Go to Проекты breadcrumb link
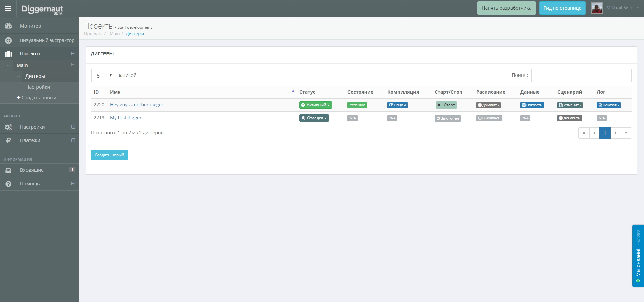The image size is (644, 302). click(93, 33)
